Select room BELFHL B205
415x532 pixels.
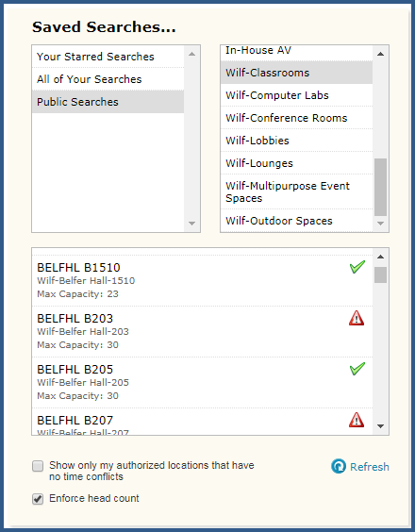tap(202, 382)
